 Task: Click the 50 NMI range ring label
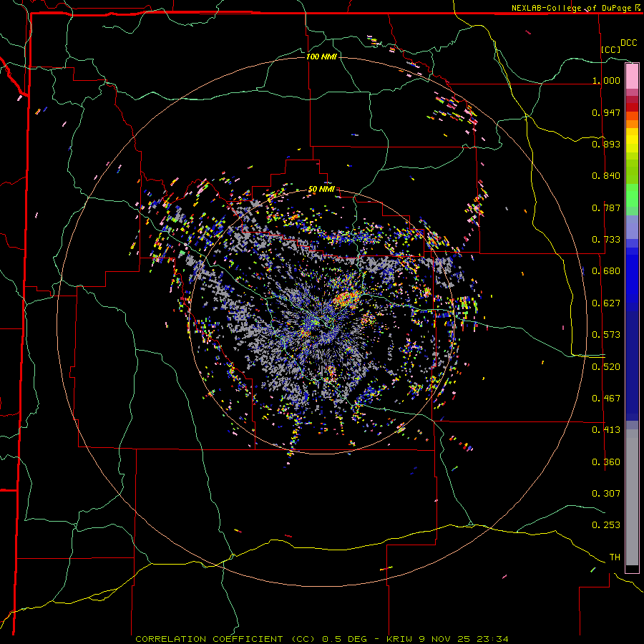pyautogui.click(x=321, y=190)
